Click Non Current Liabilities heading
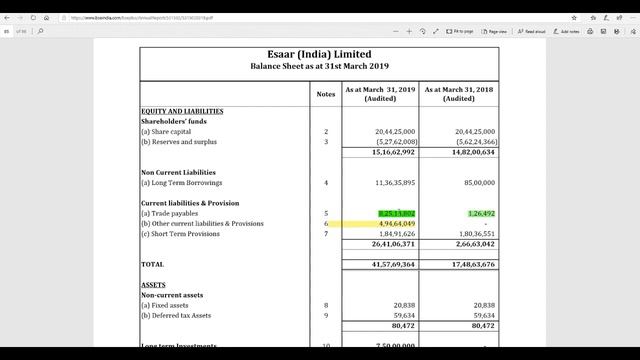The image size is (640, 360). [x=178, y=173]
